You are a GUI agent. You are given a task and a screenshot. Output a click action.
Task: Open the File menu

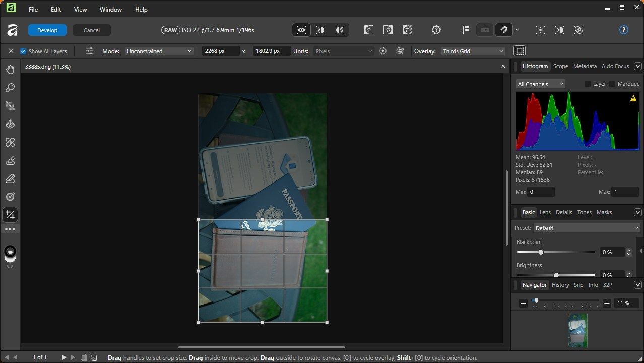pos(33,10)
